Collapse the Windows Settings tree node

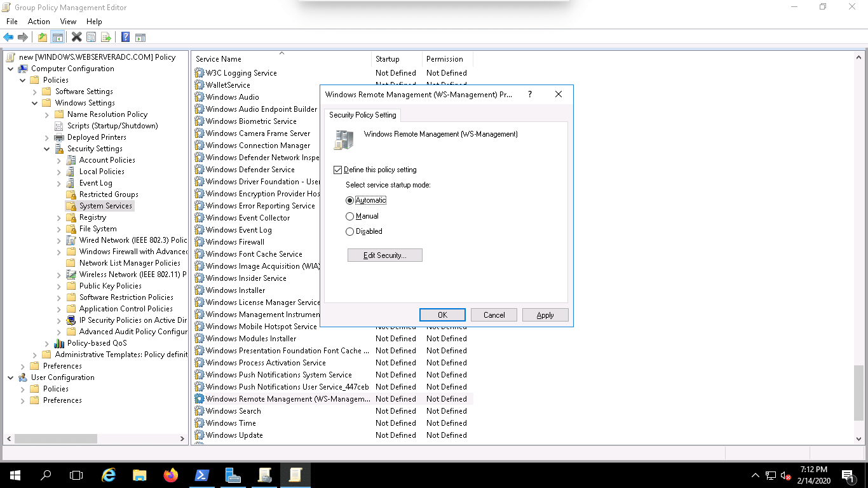(x=35, y=103)
